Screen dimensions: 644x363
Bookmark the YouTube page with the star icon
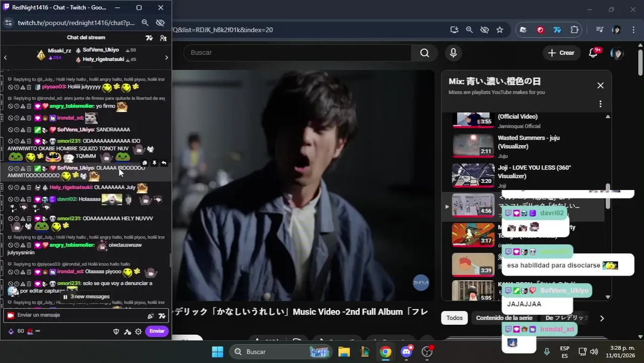pyautogui.click(x=500, y=30)
